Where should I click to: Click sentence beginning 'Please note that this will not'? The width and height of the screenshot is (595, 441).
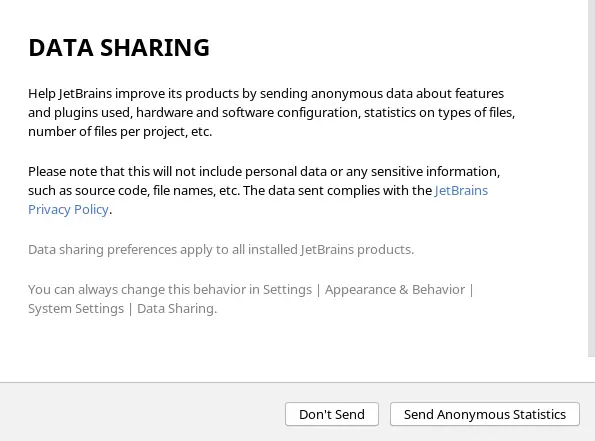264,181
